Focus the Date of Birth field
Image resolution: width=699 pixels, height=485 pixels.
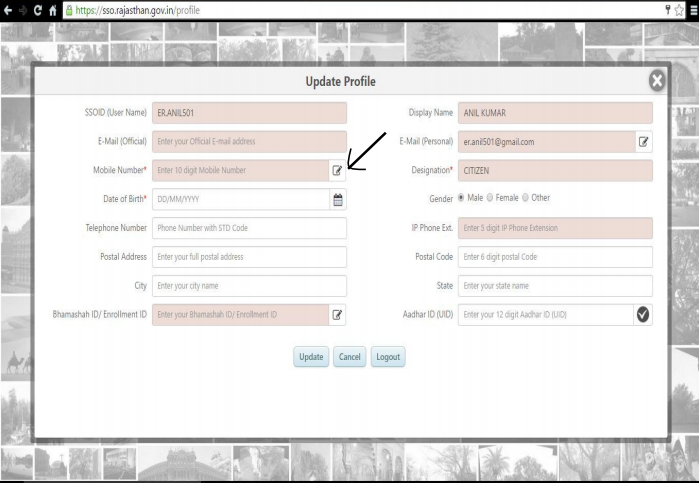pyautogui.click(x=241, y=199)
